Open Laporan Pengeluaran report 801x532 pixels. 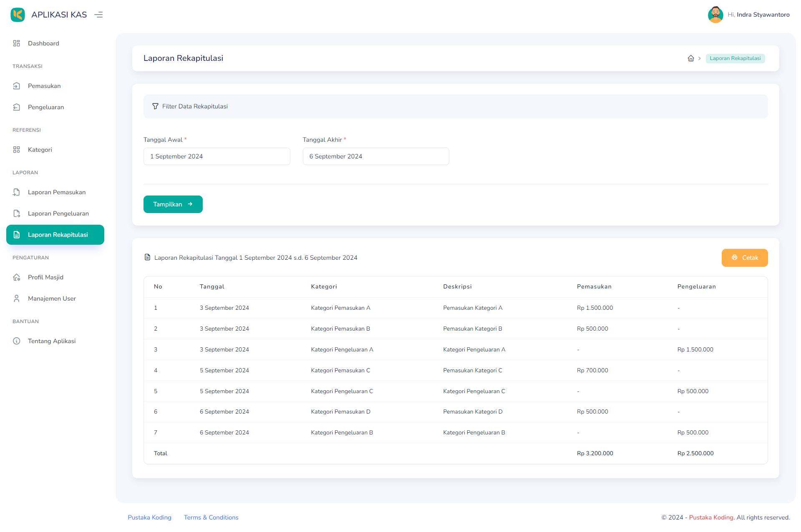tap(58, 213)
